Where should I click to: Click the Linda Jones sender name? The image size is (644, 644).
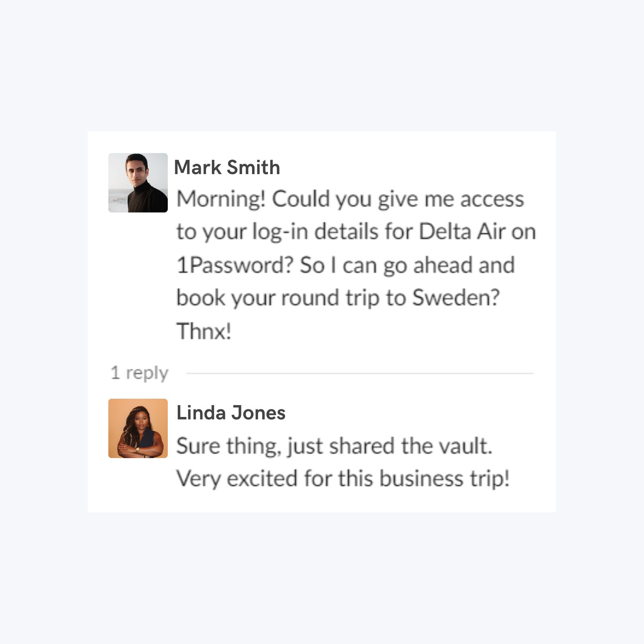231,413
